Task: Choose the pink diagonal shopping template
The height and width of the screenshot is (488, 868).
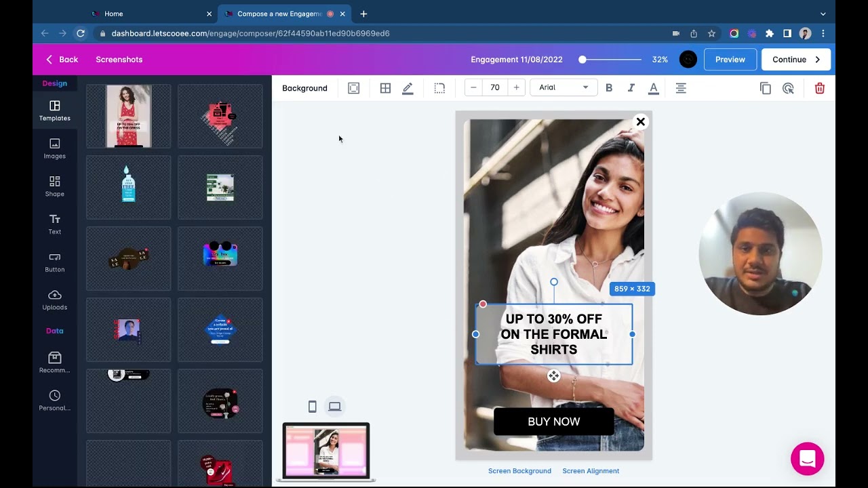Action: click(220, 116)
